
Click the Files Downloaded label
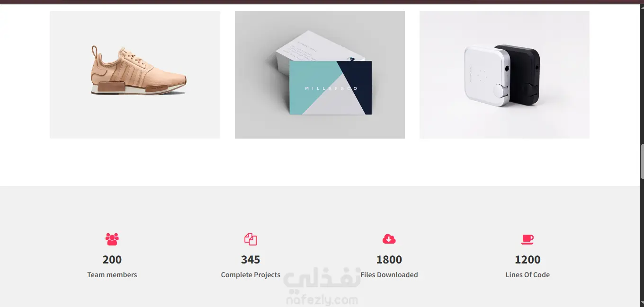click(389, 275)
